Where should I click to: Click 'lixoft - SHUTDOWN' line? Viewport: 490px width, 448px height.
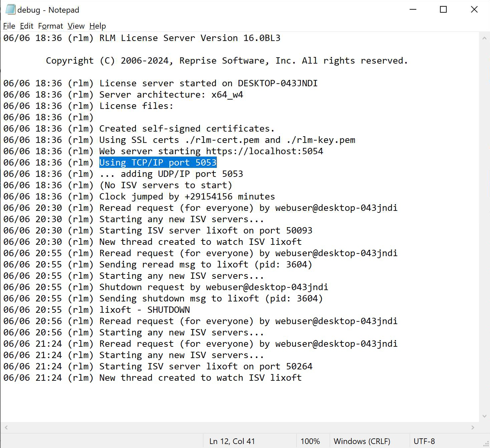145,310
